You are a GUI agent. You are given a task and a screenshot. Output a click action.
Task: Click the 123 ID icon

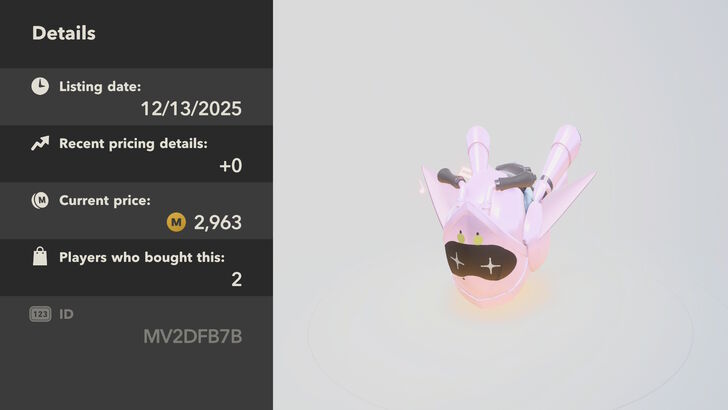pyautogui.click(x=40, y=314)
